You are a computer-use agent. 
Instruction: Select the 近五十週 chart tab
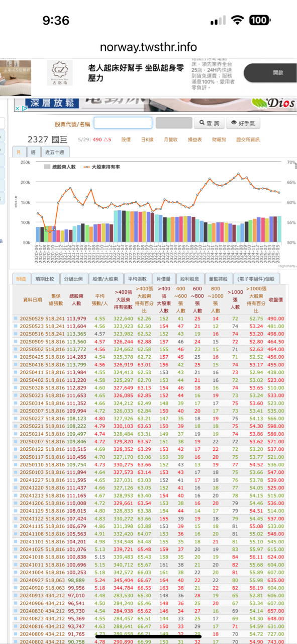pyautogui.click(x=55, y=152)
